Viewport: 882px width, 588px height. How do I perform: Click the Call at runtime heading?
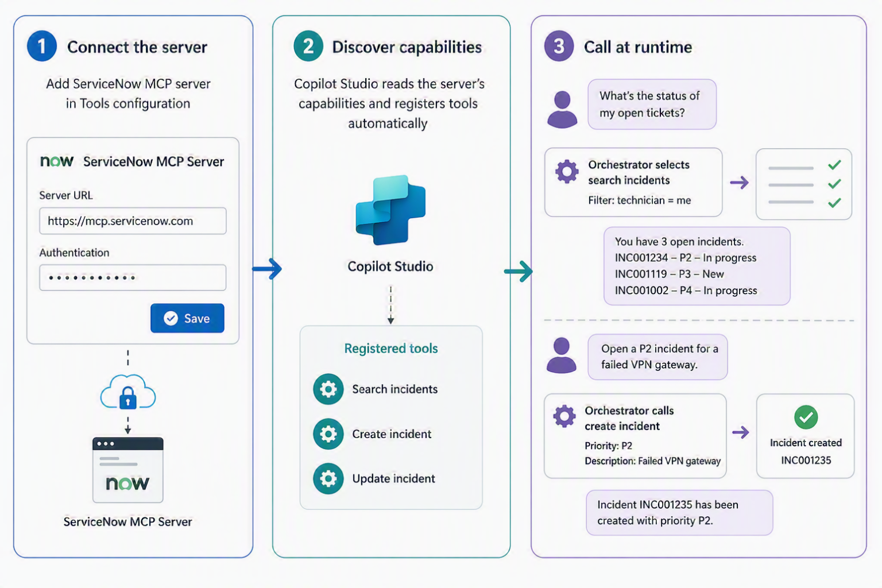(x=638, y=47)
